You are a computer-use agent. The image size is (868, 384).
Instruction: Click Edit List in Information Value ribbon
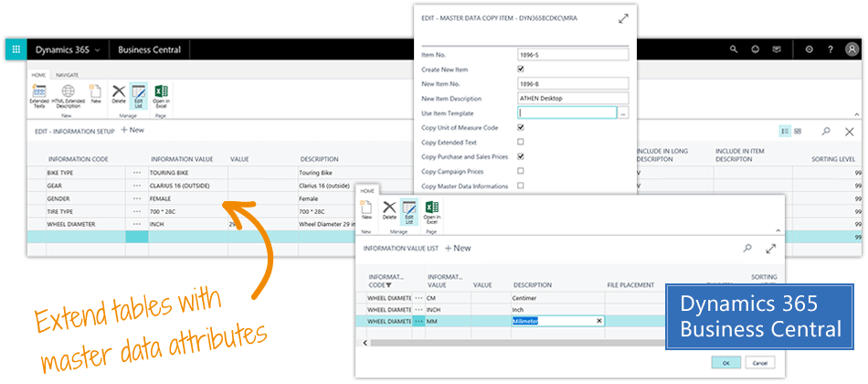407,210
